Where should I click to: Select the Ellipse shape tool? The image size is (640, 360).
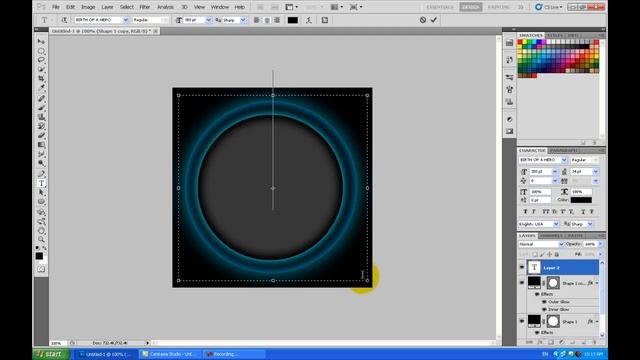[x=41, y=202]
